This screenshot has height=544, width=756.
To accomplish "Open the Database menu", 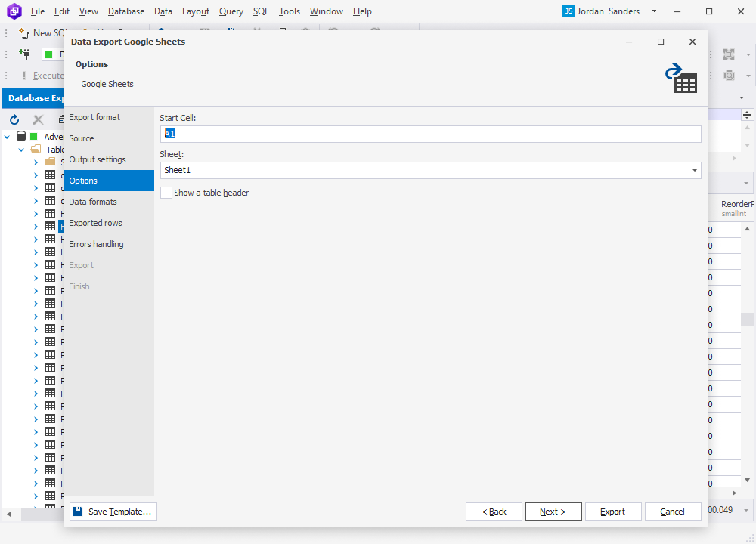I will pyautogui.click(x=126, y=11).
